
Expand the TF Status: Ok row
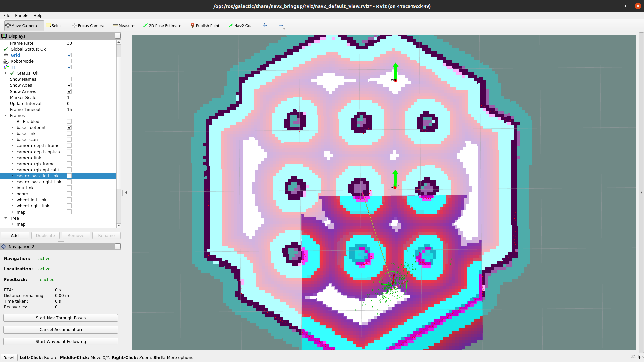6,73
